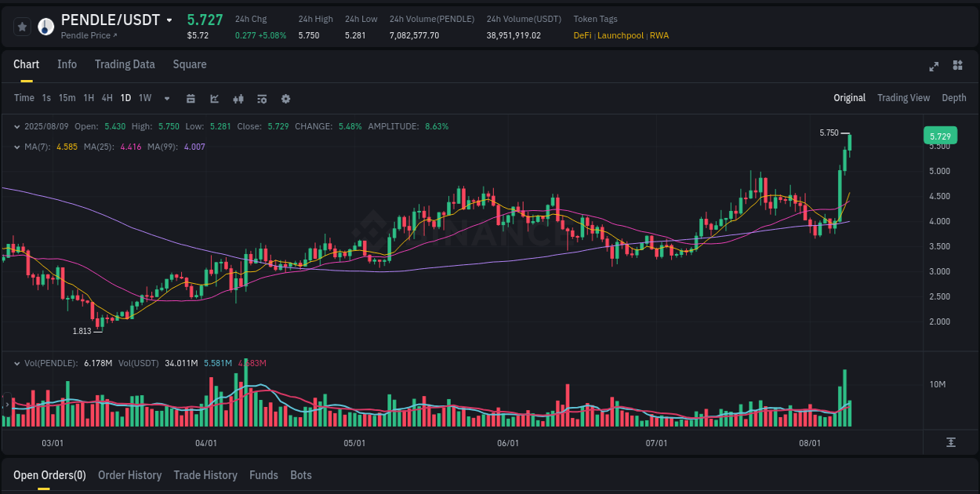Expand the moving averages row chevron
The height and width of the screenshot is (494, 980).
point(17,146)
